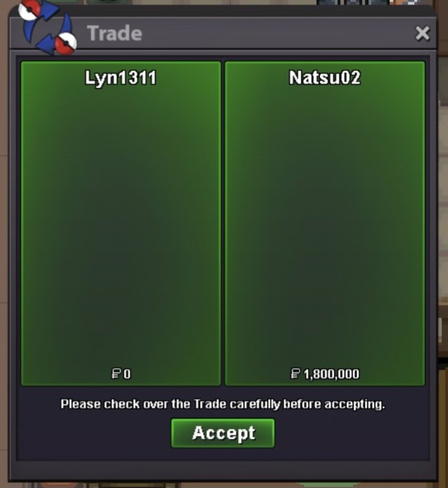This screenshot has height=488, width=448.
Task: Click the trade warning message text
Action: click(x=223, y=404)
